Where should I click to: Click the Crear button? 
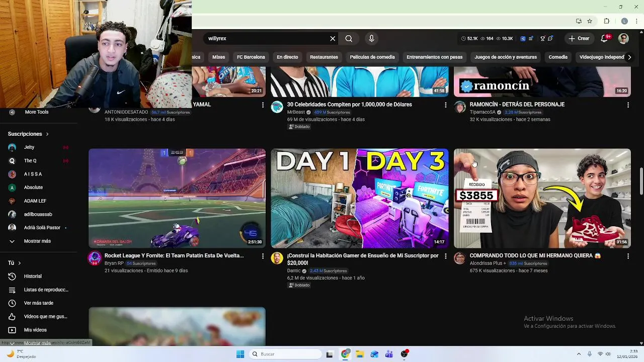(x=579, y=39)
